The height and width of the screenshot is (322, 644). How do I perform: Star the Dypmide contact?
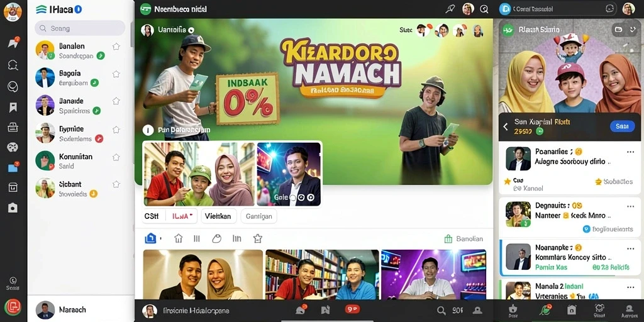(116, 130)
